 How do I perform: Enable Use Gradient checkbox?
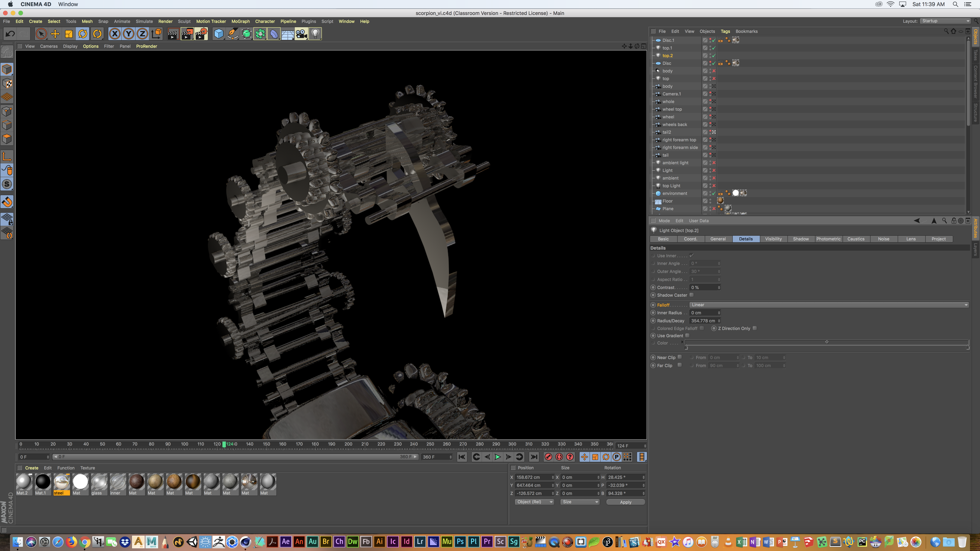coord(687,335)
